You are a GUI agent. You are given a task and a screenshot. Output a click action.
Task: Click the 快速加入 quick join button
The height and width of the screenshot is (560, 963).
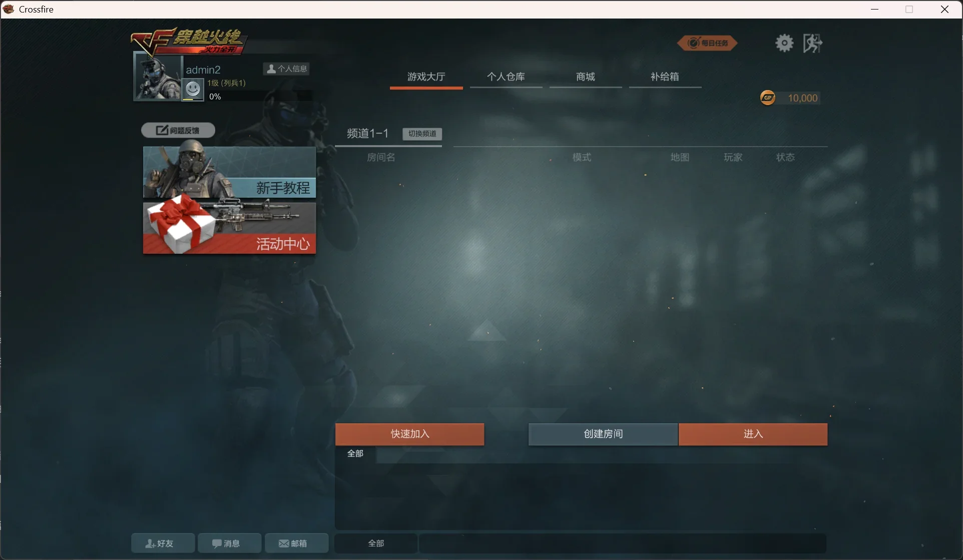tap(410, 434)
